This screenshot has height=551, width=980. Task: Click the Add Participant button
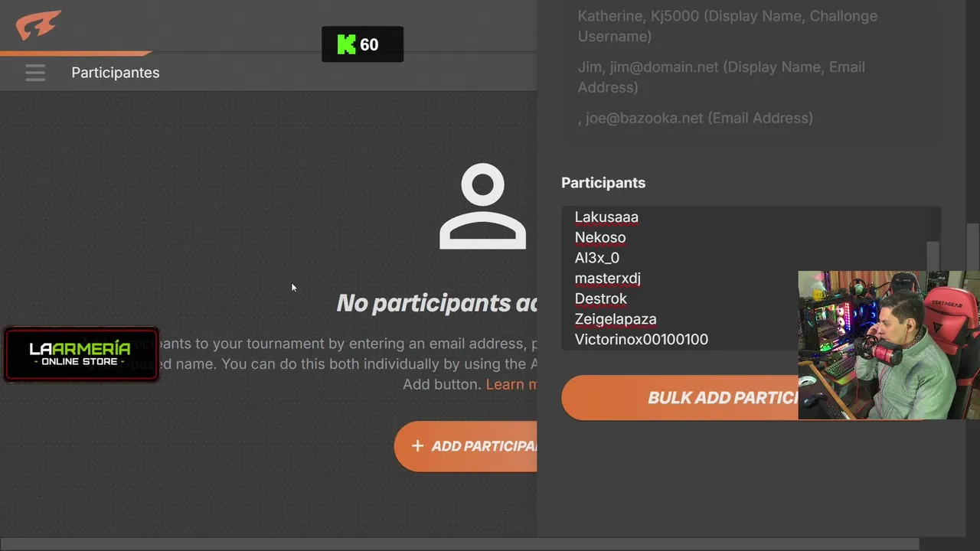coord(465,446)
